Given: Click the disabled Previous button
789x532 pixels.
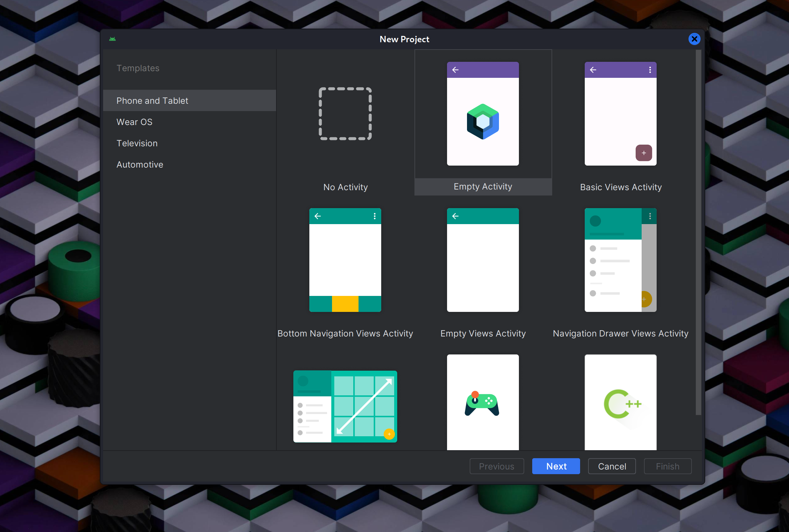Looking at the screenshot, I should click(x=497, y=466).
